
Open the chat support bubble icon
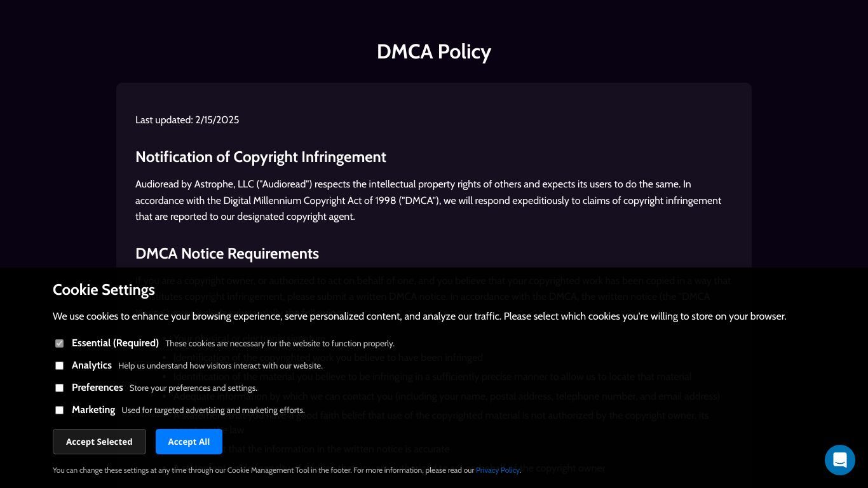839,460
